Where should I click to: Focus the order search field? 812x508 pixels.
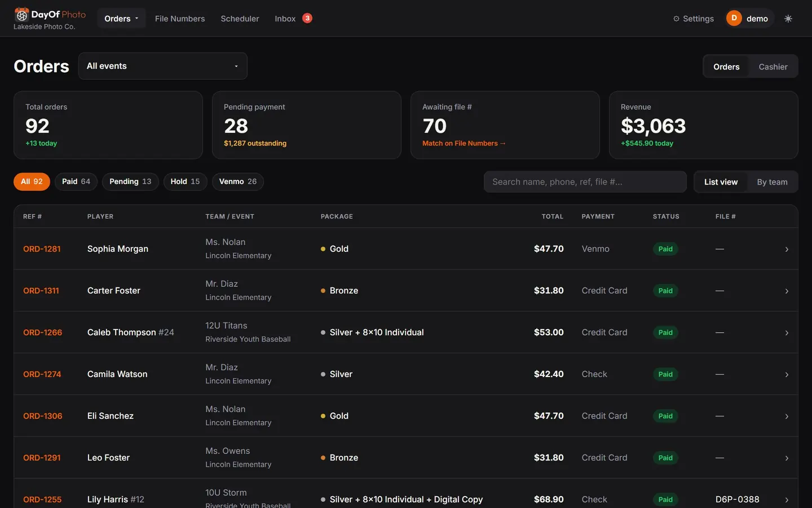tap(585, 182)
